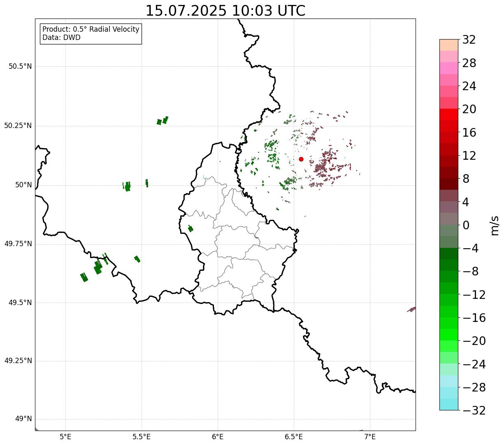This screenshot has width=504, height=445.
Task: Click the colorbar tick label 24
Action: (x=469, y=86)
